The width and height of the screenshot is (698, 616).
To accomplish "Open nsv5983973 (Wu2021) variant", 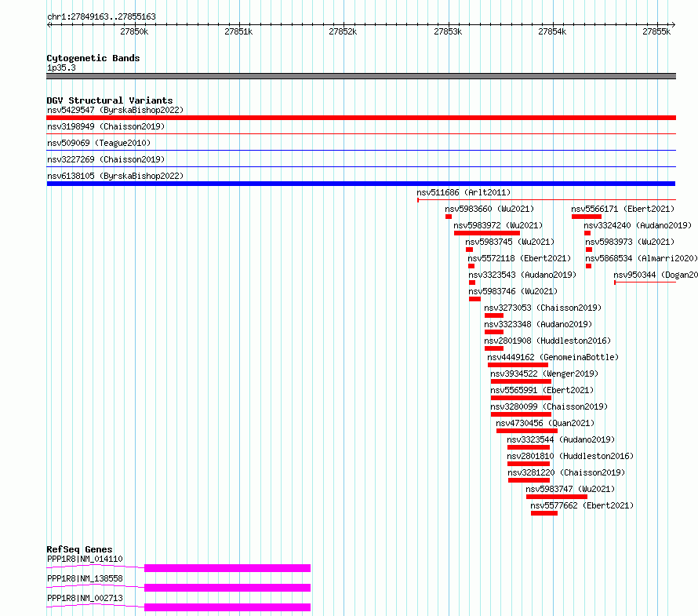I will pyautogui.click(x=630, y=242).
